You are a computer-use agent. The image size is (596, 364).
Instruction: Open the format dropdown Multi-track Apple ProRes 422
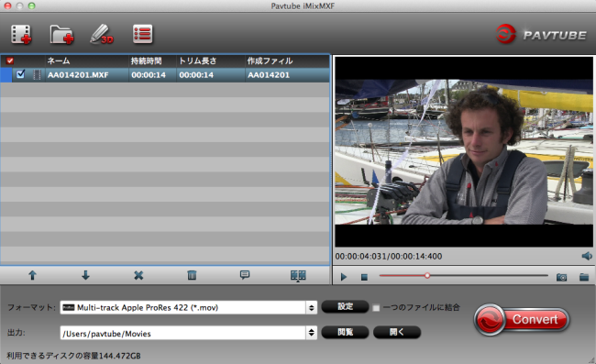click(188, 307)
